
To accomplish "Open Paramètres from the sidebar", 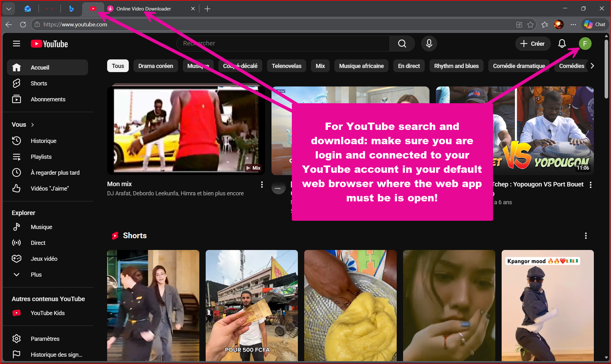I will point(45,339).
